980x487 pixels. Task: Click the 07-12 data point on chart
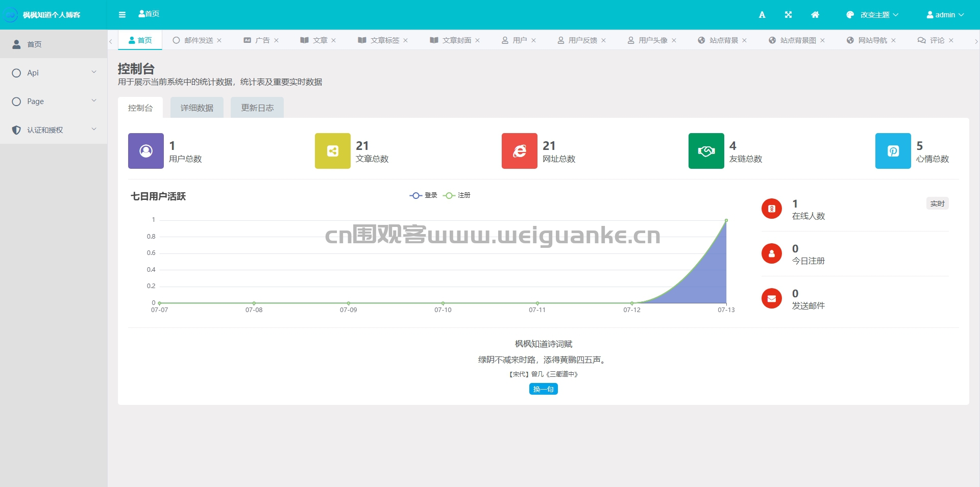click(632, 303)
